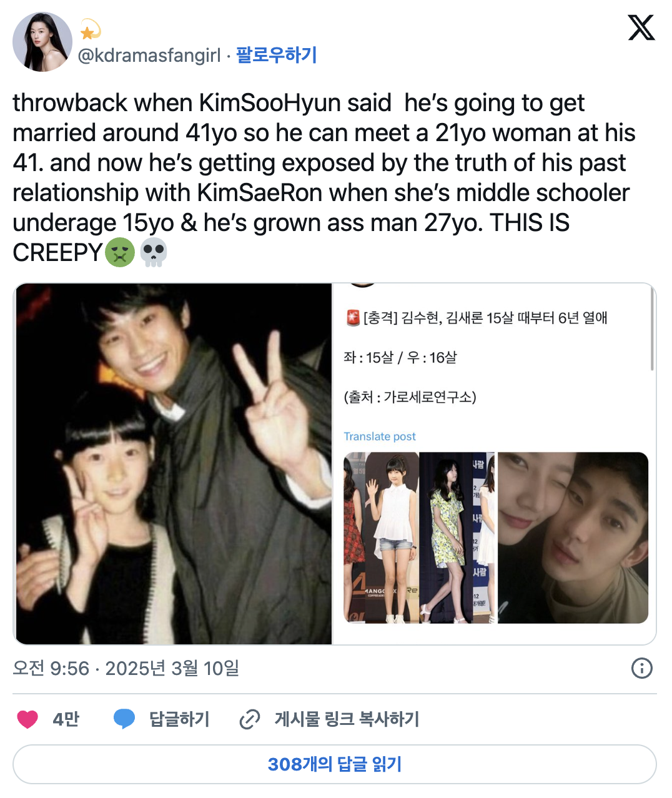Open the info circle icon

click(x=642, y=668)
